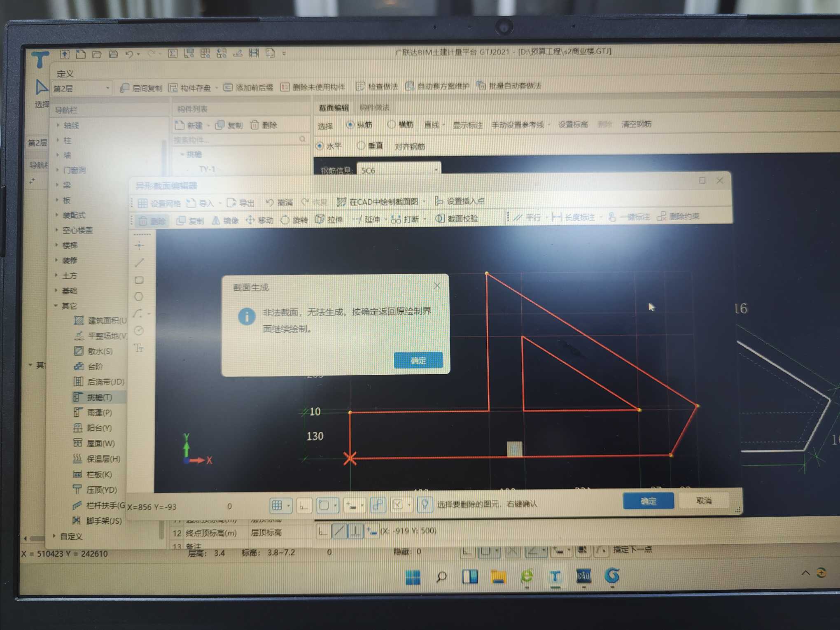Screen dimensions: 840x630
Task: Click the 复制 tool in editor toolbar
Action: (x=190, y=221)
